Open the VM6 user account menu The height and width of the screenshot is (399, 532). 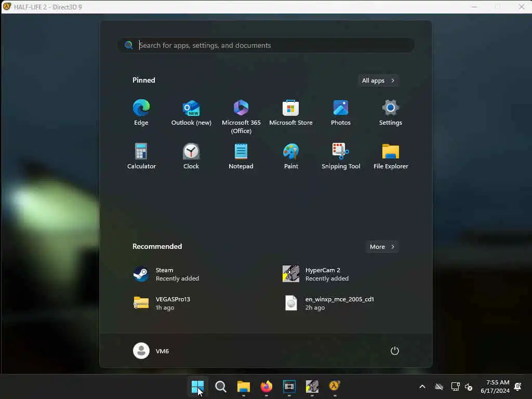pyautogui.click(x=151, y=351)
